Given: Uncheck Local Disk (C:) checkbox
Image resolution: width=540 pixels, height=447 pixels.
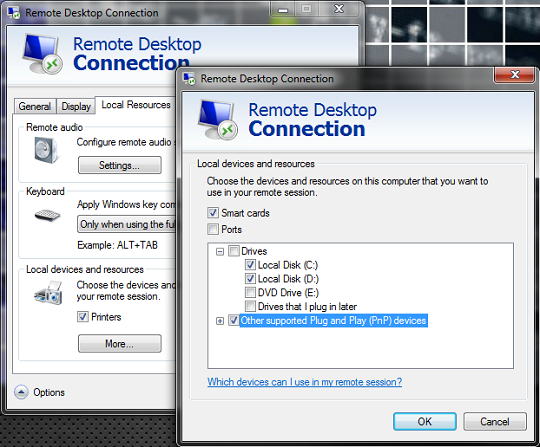Looking at the screenshot, I should pyautogui.click(x=250, y=265).
